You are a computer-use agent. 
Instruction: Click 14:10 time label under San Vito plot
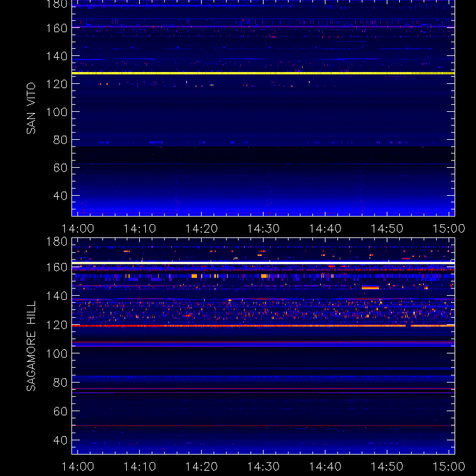click(x=139, y=228)
